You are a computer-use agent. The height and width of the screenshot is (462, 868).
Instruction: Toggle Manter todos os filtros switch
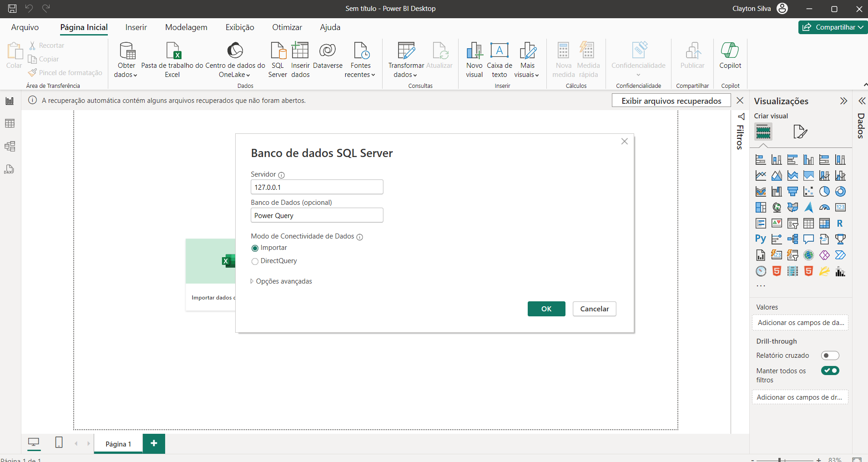tap(830, 371)
